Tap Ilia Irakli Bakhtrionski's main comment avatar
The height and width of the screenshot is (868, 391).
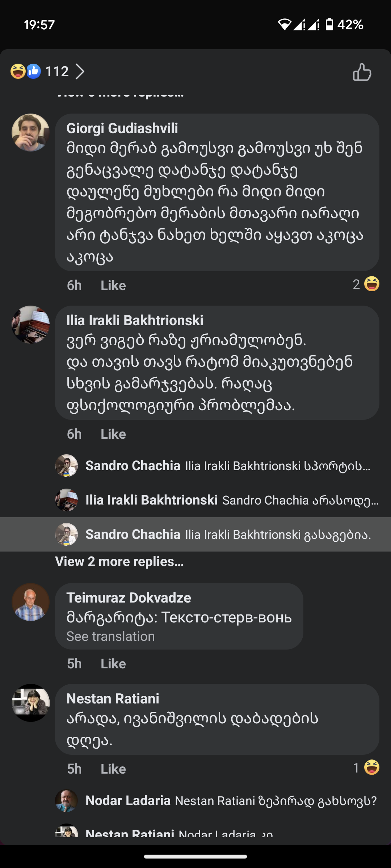(x=30, y=324)
